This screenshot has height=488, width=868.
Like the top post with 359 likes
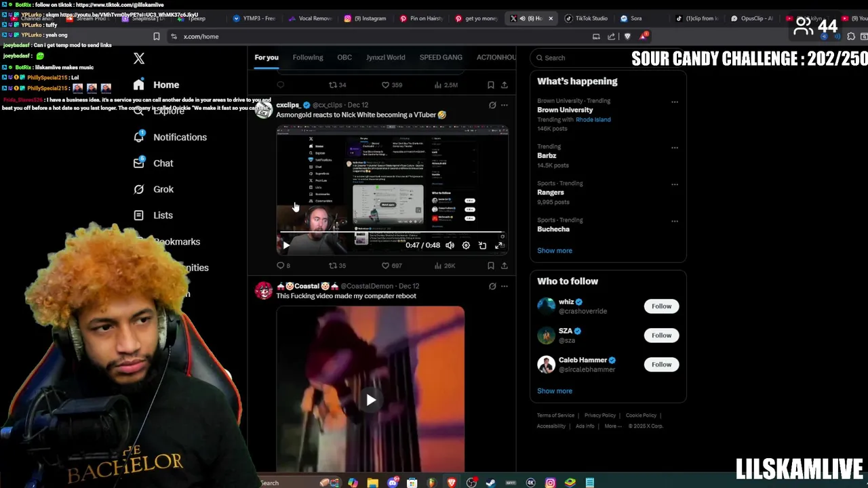[391, 85]
